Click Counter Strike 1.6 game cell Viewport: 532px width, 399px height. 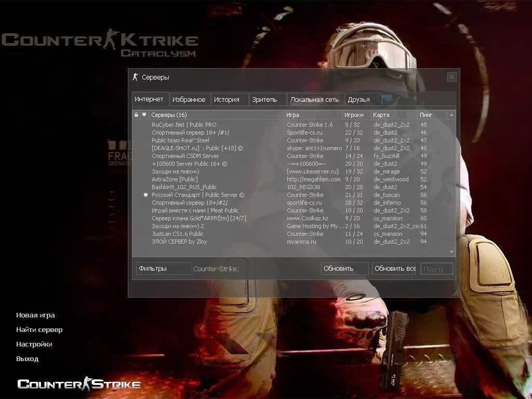click(x=310, y=125)
